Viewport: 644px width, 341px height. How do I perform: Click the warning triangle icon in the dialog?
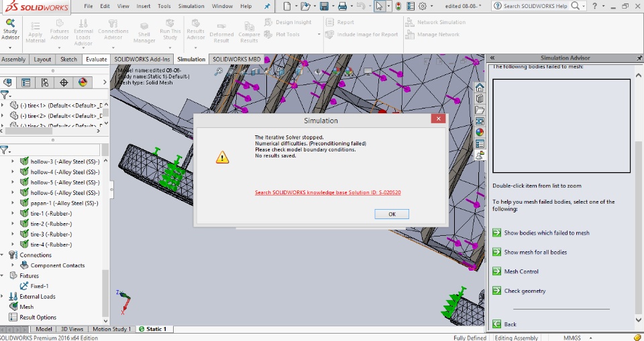click(222, 157)
